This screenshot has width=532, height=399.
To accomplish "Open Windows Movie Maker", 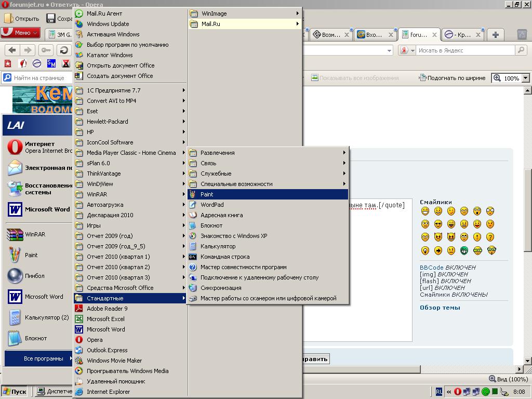I will click(114, 361).
